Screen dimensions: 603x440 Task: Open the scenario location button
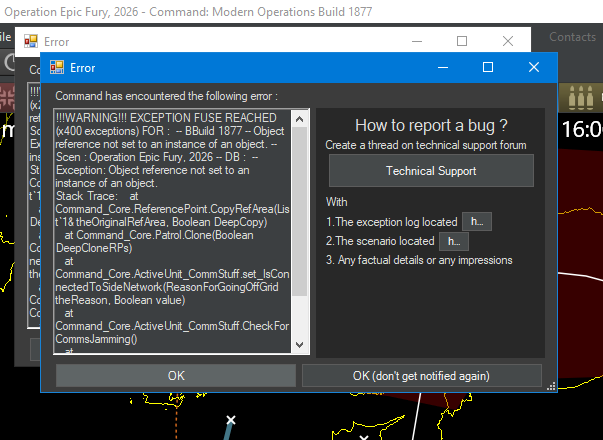coord(453,241)
